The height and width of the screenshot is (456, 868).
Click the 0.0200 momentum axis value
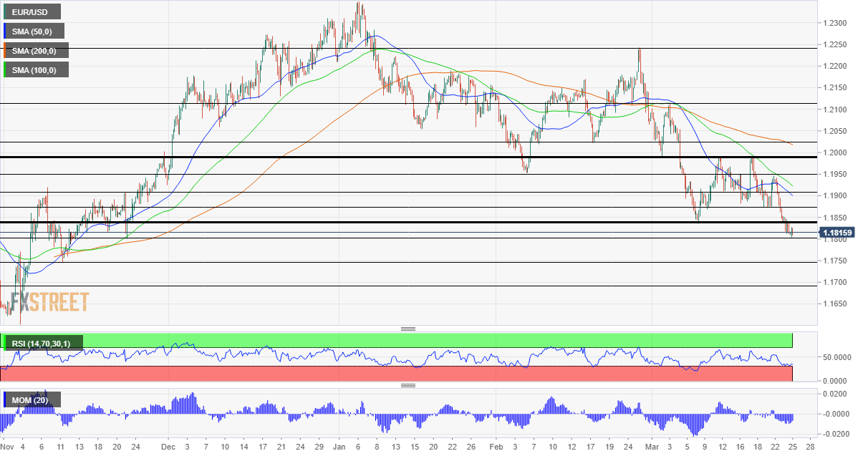(834, 394)
